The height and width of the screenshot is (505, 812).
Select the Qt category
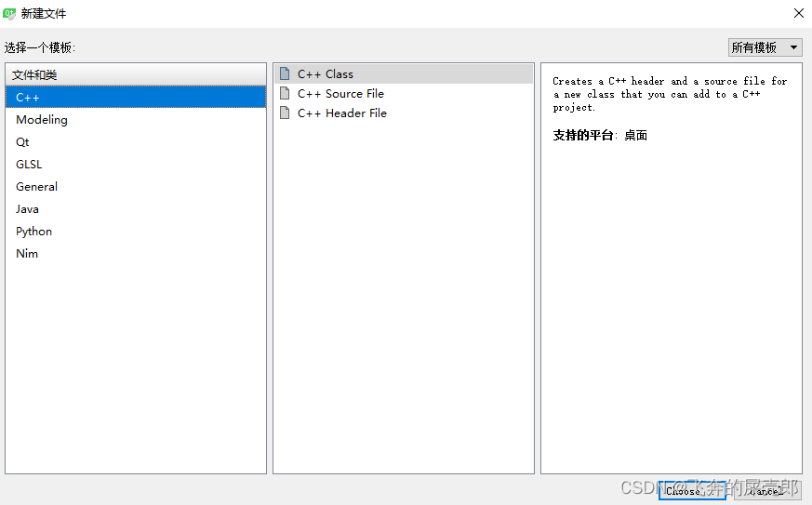point(136,141)
